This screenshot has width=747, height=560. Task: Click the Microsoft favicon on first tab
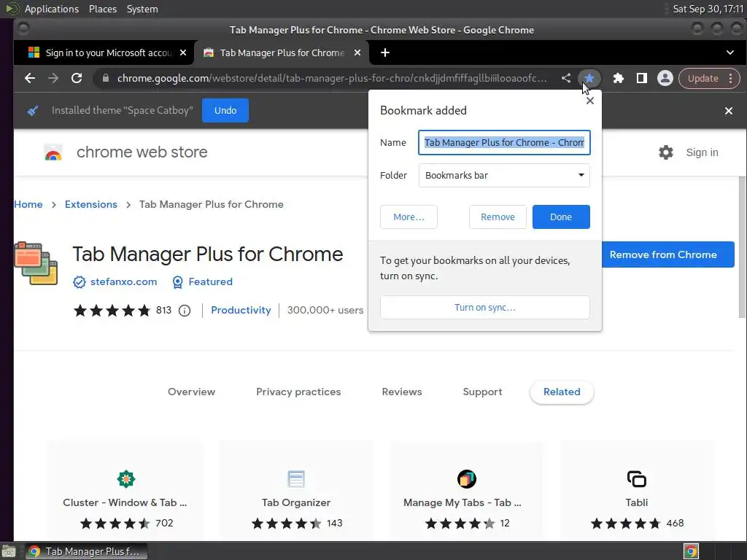34,52
